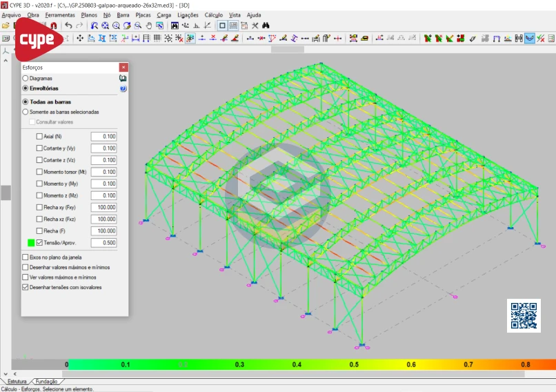
Task: Open the help icon in Esforços panel
Action: coord(123,88)
